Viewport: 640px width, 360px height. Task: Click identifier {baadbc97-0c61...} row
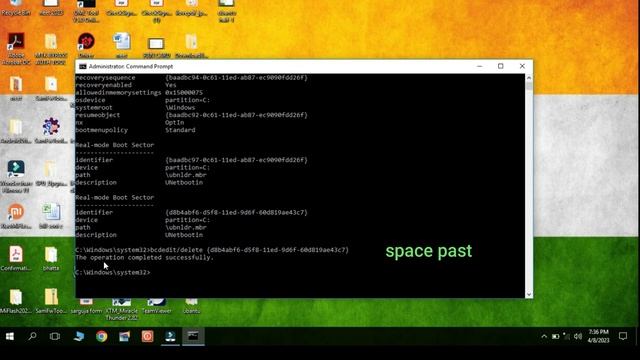(x=191, y=160)
